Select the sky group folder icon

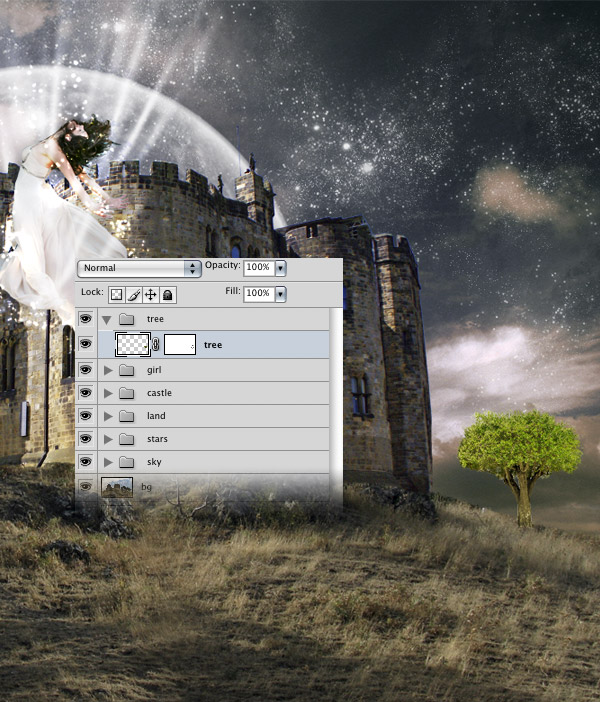point(127,462)
